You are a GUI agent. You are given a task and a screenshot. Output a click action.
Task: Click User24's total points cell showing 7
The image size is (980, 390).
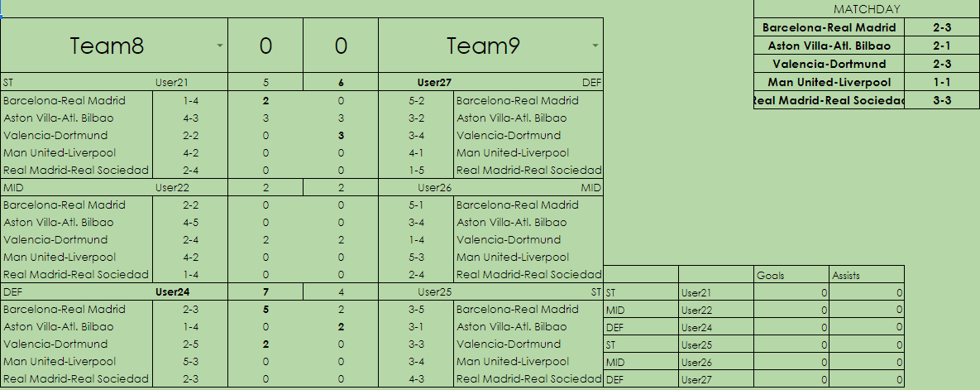[x=265, y=291]
